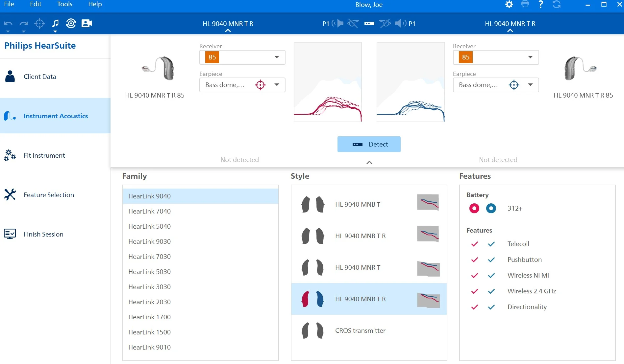Viewport: 624px width, 364px height.
Task: Click the red right-ear response graph
Action: point(328,82)
